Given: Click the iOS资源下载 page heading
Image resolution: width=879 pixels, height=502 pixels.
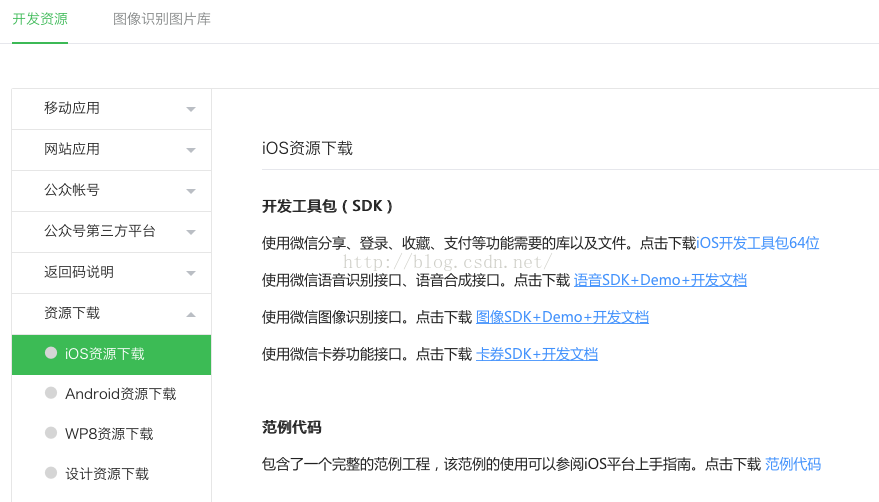Looking at the screenshot, I should pos(307,149).
